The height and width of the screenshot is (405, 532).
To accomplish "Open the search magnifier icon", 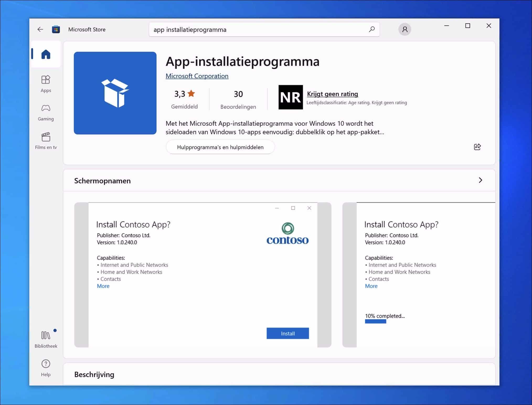I will (x=371, y=29).
